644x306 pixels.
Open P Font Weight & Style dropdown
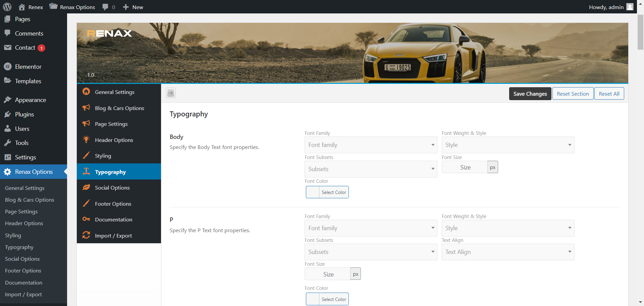[x=508, y=228]
